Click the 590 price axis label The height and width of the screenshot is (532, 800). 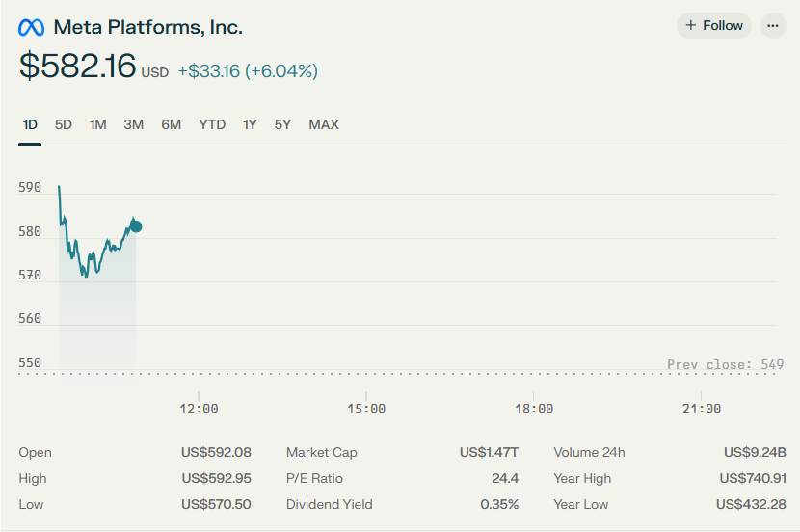30,188
